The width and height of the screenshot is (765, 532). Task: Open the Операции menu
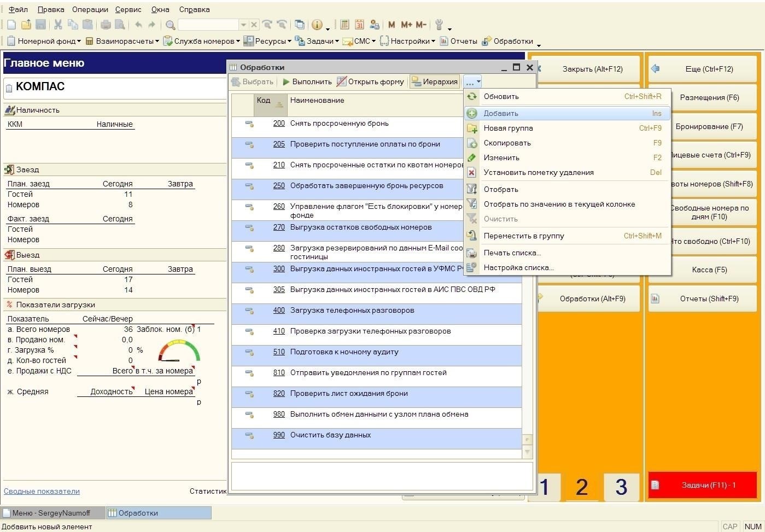[x=90, y=9]
